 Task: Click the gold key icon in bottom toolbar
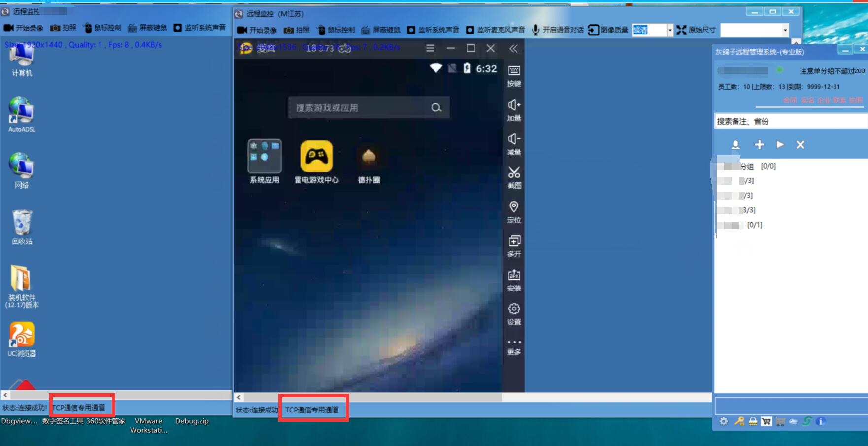pyautogui.click(x=739, y=421)
